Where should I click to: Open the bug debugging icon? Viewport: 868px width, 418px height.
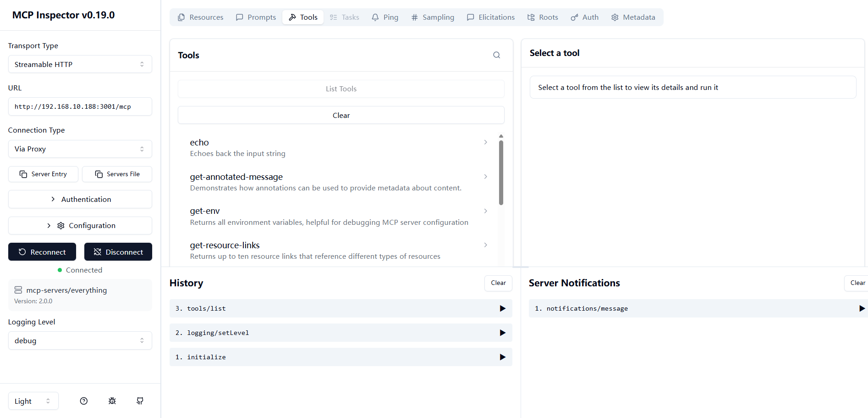pos(112,401)
